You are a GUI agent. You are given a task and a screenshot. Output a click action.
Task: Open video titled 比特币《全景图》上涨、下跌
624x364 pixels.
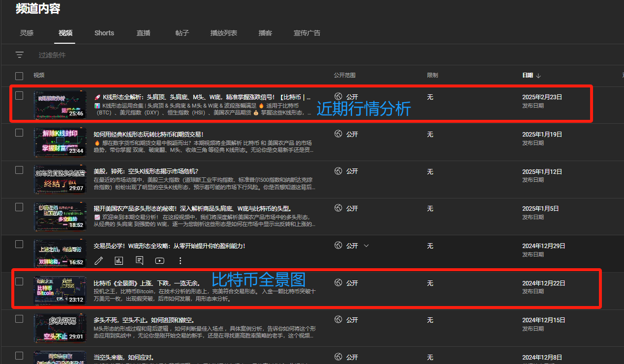[x=147, y=283]
